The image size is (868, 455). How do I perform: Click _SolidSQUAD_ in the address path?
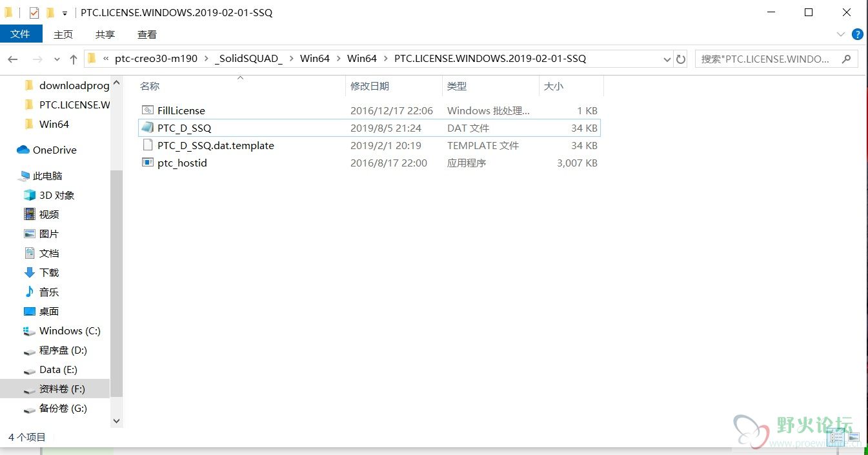250,59
